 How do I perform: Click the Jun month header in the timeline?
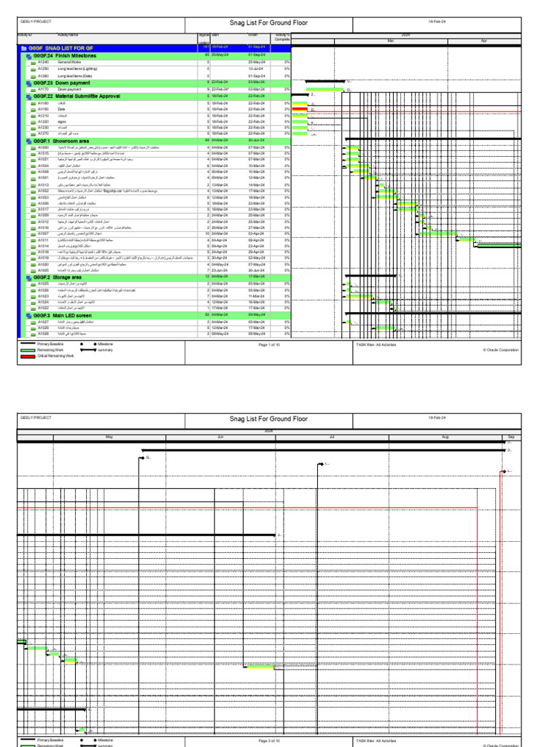pos(220,438)
